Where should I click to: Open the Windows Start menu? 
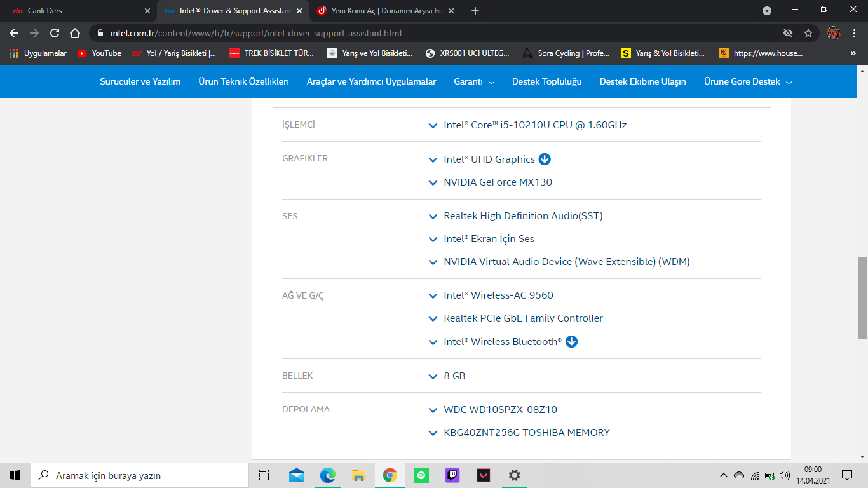(x=15, y=475)
